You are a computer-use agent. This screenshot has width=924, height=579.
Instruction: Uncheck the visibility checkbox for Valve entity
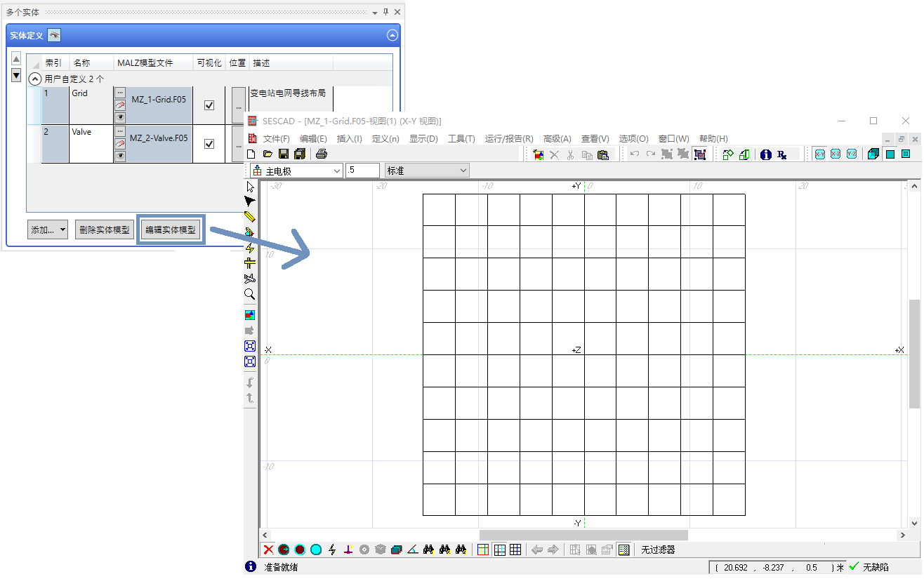pyautogui.click(x=209, y=144)
